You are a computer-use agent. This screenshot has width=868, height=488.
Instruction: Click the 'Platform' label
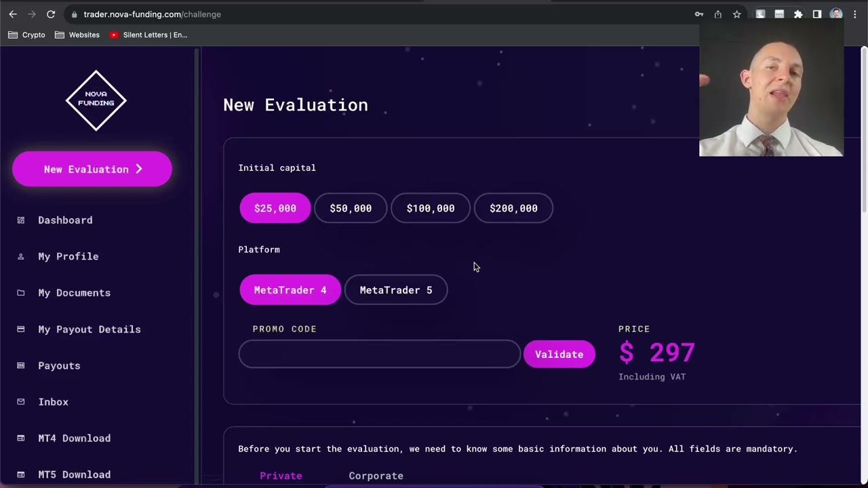click(259, 249)
